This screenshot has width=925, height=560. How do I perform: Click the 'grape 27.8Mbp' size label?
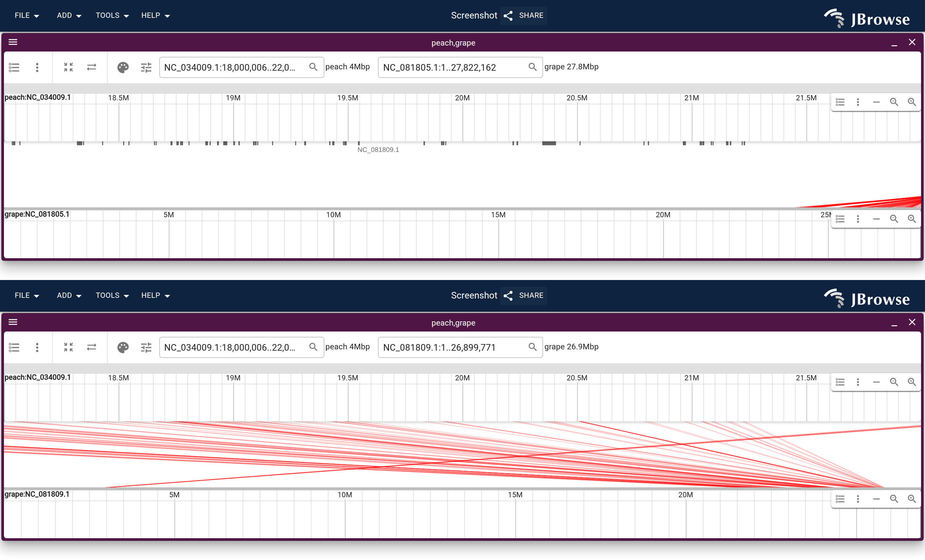point(572,67)
